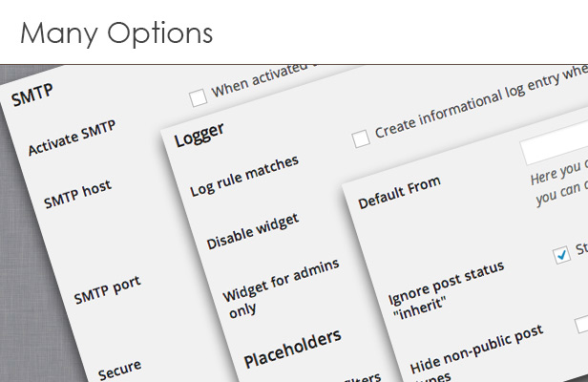Uncheck the Ignore post status "inherit" checkbox
The height and width of the screenshot is (382, 588).
560,256
